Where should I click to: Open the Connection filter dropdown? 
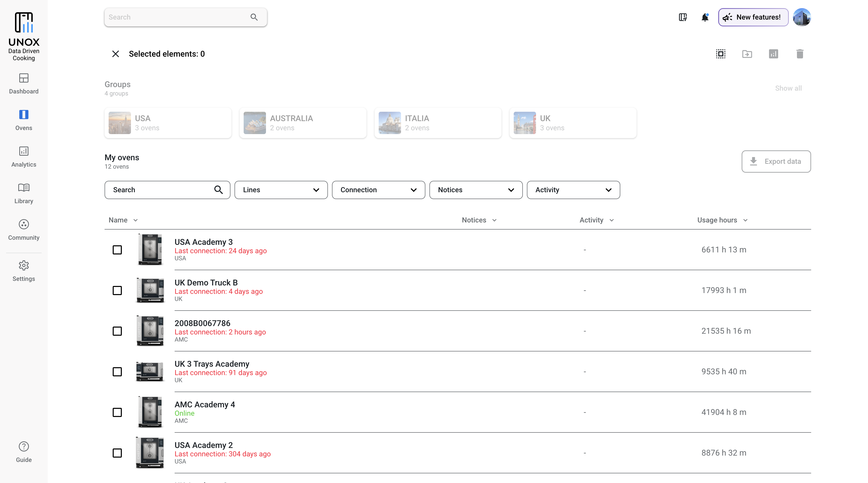click(378, 190)
